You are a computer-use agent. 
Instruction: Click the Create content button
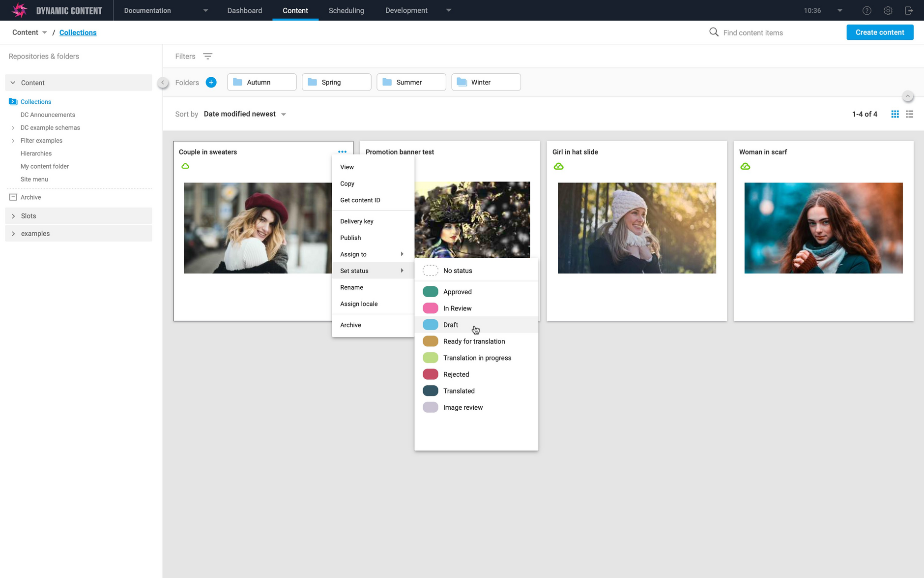[x=880, y=32]
